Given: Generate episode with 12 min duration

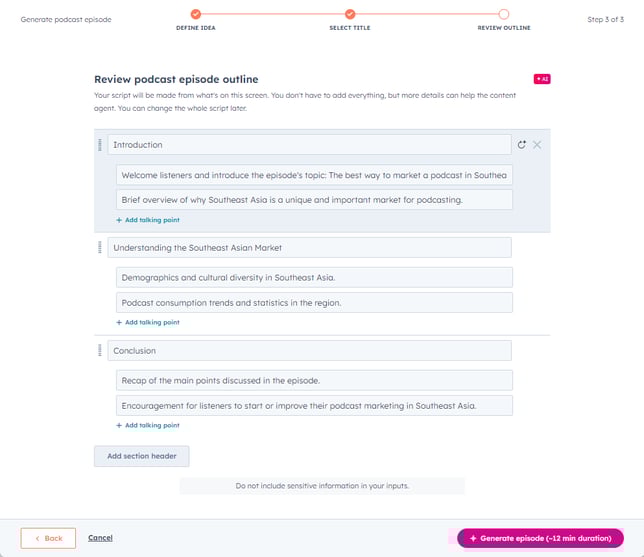Looking at the screenshot, I should coord(540,538).
